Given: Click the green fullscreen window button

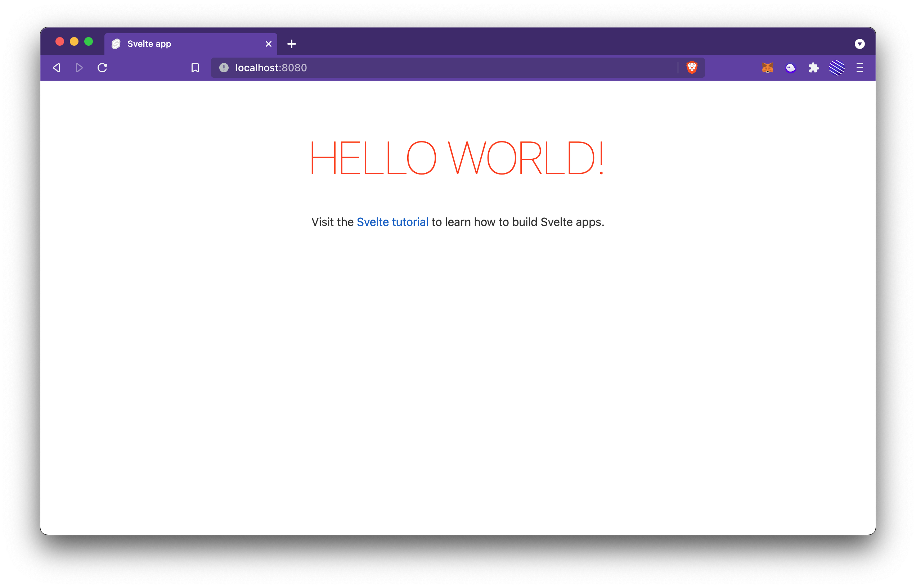Looking at the screenshot, I should [x=89, y=42].
